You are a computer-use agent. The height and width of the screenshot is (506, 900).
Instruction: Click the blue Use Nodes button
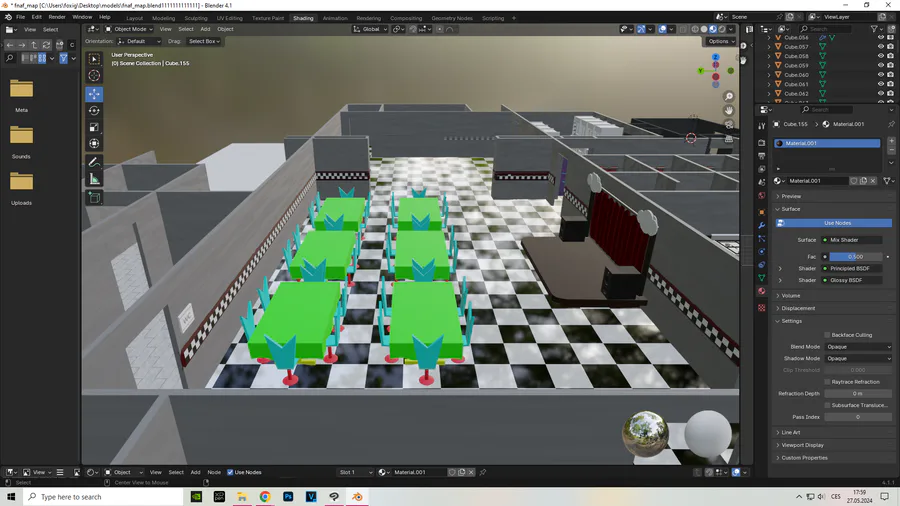[833, 223]
